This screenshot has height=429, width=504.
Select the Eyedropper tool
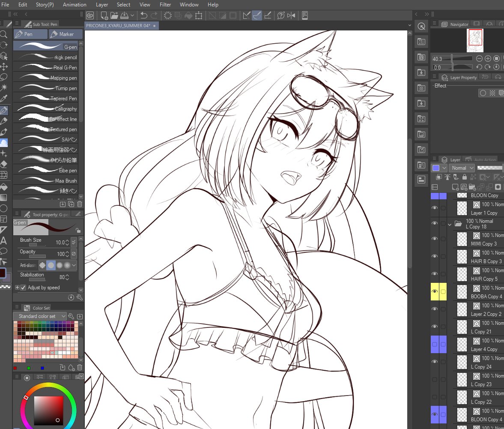pyautogui.click(x=4, y=99)
